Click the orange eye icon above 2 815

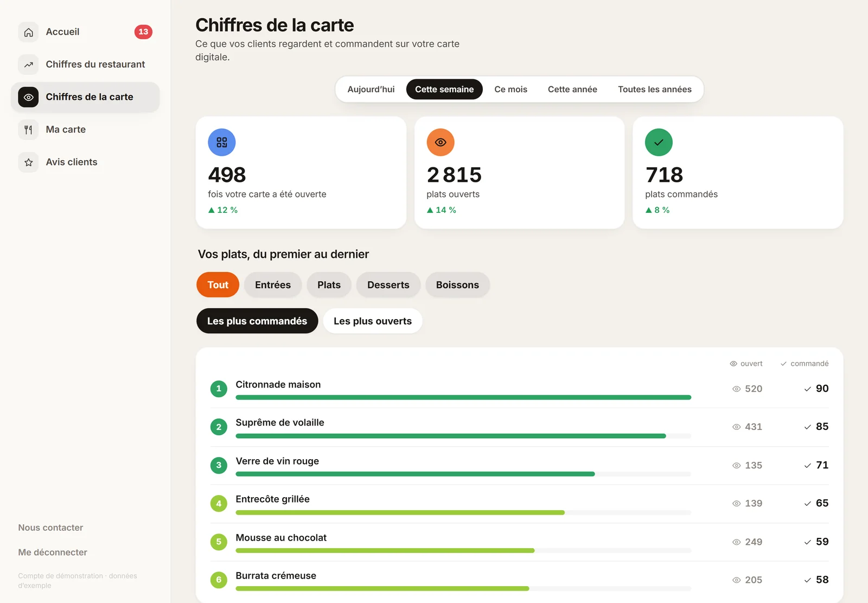[441, 142]
